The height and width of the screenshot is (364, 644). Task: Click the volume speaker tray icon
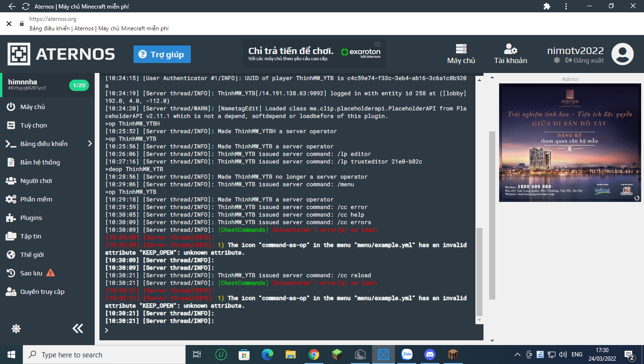tap(563, 355)
